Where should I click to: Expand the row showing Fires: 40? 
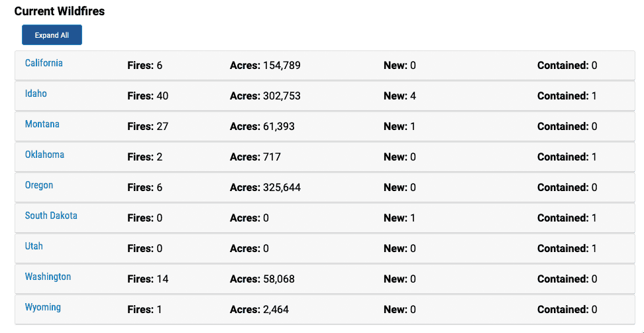pyautogui.click(x=325, y=96)
